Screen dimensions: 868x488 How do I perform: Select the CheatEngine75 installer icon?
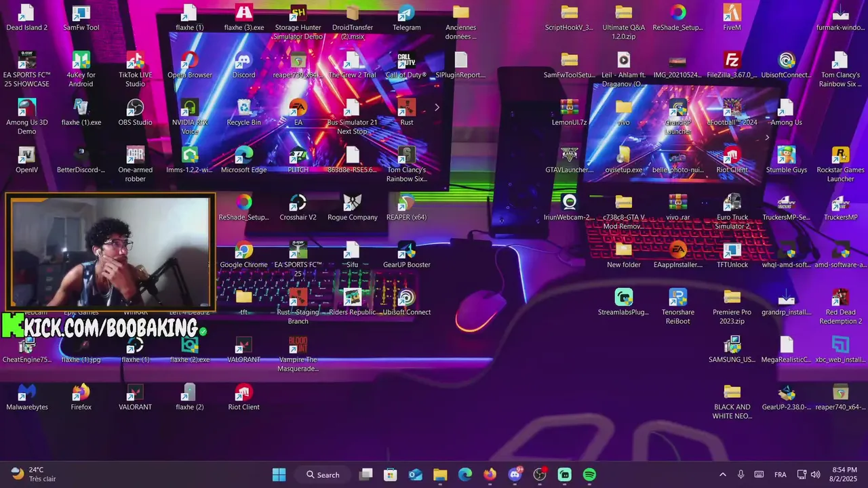point(27,350)
